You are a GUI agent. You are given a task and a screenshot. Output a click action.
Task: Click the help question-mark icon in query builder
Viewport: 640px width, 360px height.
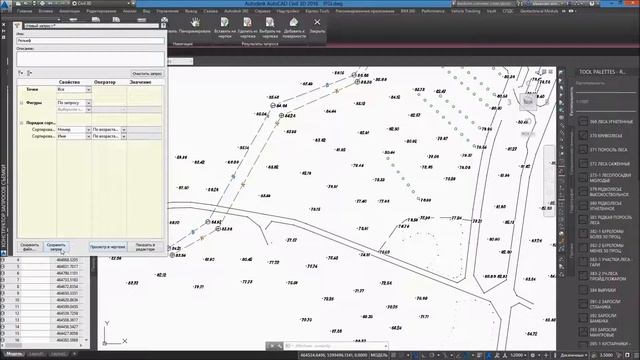163,26
